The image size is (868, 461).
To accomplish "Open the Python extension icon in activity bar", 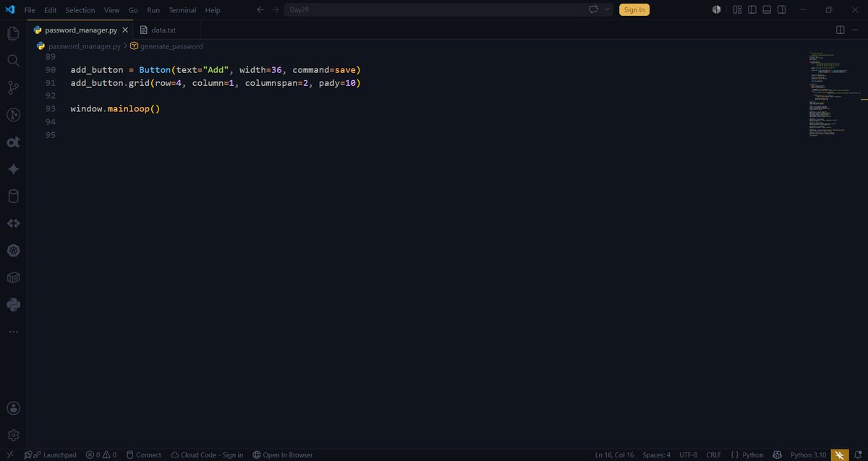I will pos(13,305).
